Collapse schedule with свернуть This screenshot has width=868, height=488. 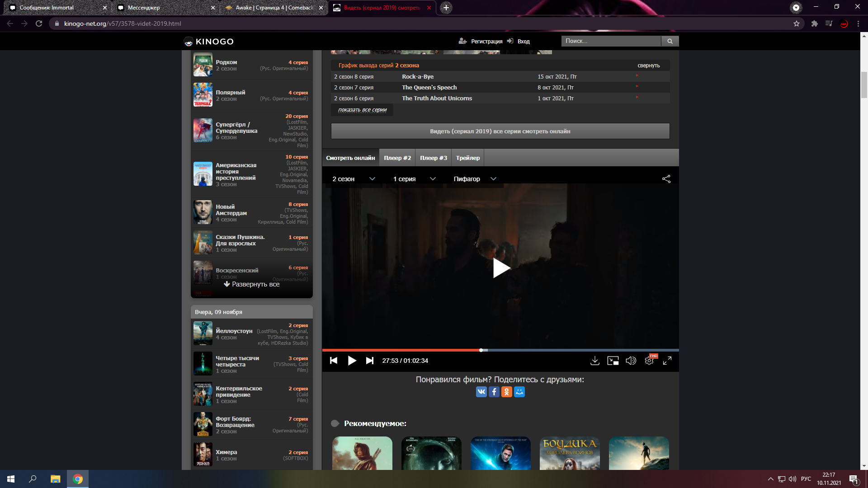tap(648, 66)
